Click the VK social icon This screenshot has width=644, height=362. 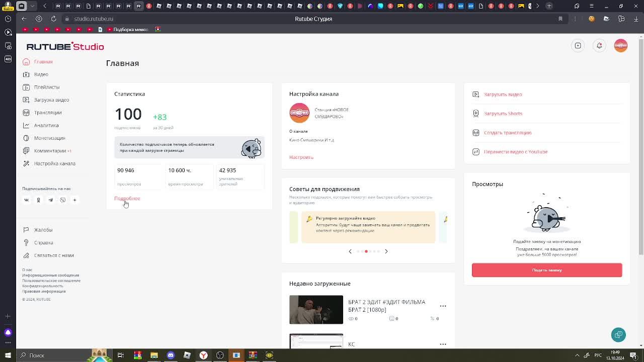27,200
